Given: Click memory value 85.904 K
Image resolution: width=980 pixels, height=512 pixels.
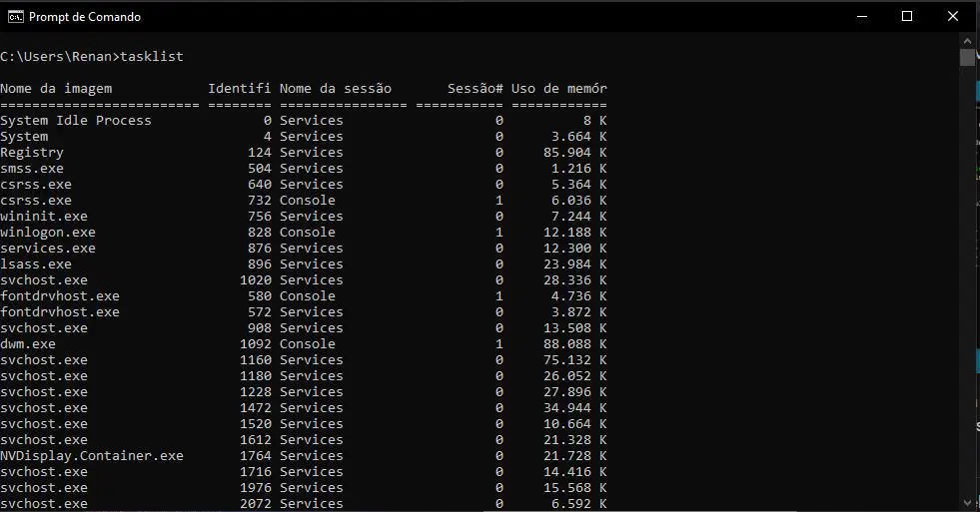Looking at the screenshot, I should 575,153.
